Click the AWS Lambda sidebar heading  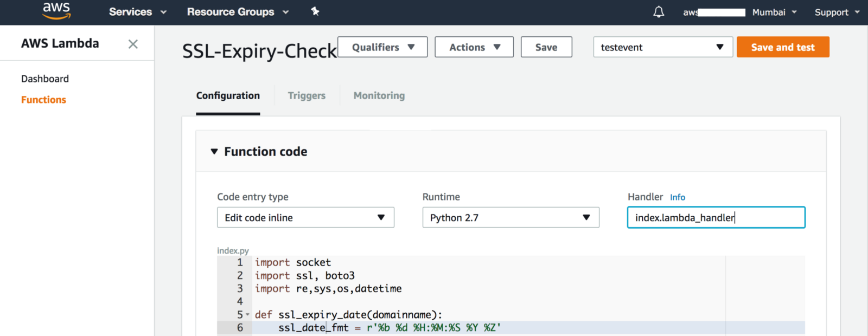tap(60, 43)
